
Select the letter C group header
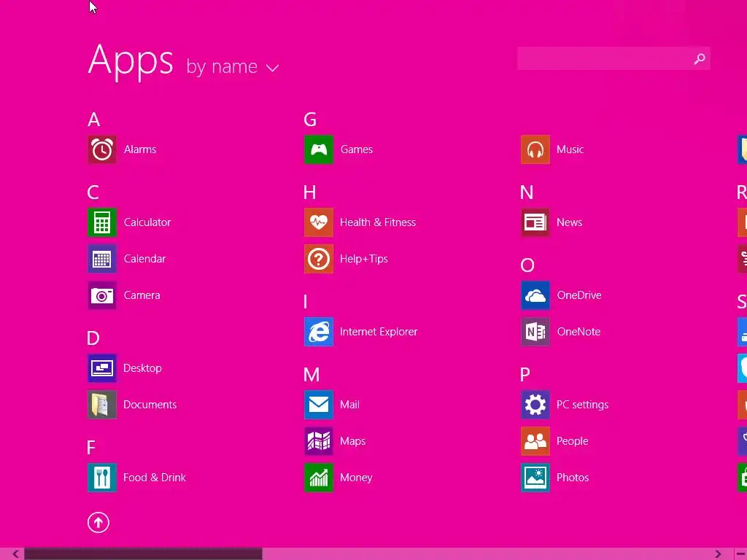93,192
